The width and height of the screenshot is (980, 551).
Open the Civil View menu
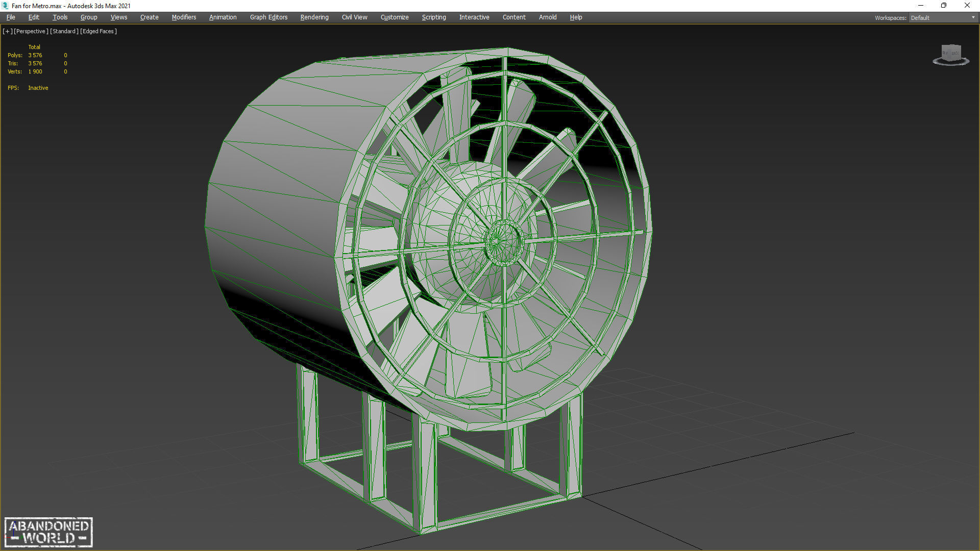click(x=354, y=17)
